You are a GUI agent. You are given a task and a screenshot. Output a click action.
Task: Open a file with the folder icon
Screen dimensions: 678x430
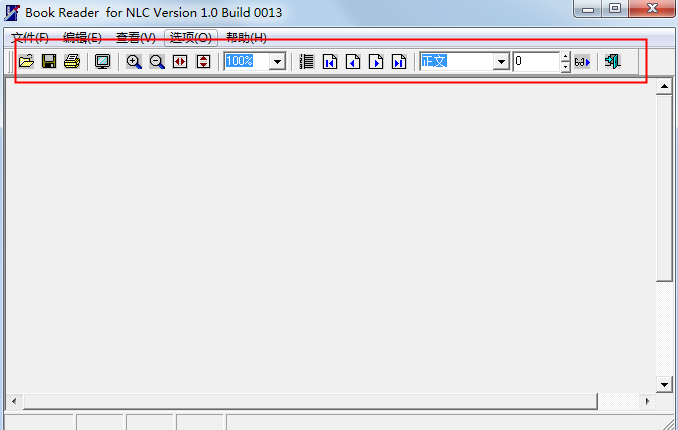26,61
